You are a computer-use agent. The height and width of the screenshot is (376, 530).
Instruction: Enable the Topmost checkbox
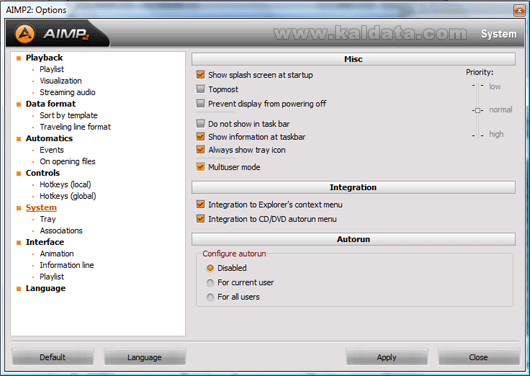coord(200,89)
